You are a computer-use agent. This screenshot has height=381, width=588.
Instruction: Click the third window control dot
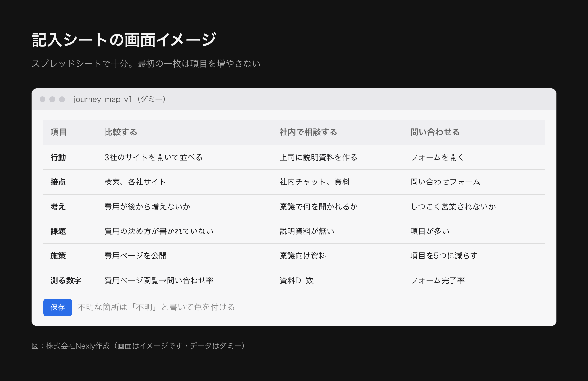[x=62, y=99]
